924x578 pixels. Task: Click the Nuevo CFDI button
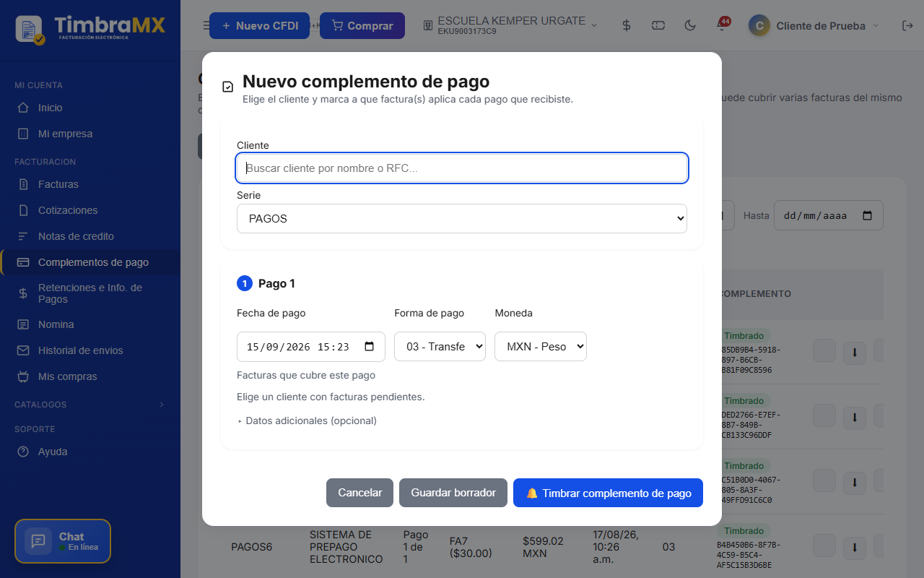click(259, 25)
